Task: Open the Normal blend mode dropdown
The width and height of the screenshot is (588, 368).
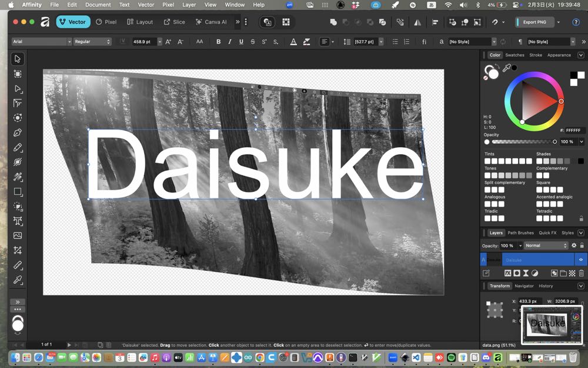Action: [x=546, y=245]
